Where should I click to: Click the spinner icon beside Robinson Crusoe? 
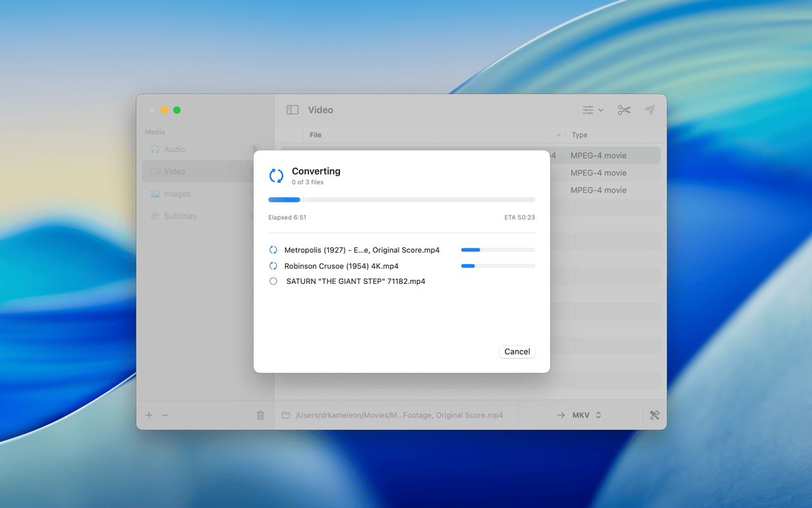pyautogui.click(x=273, y=266)
